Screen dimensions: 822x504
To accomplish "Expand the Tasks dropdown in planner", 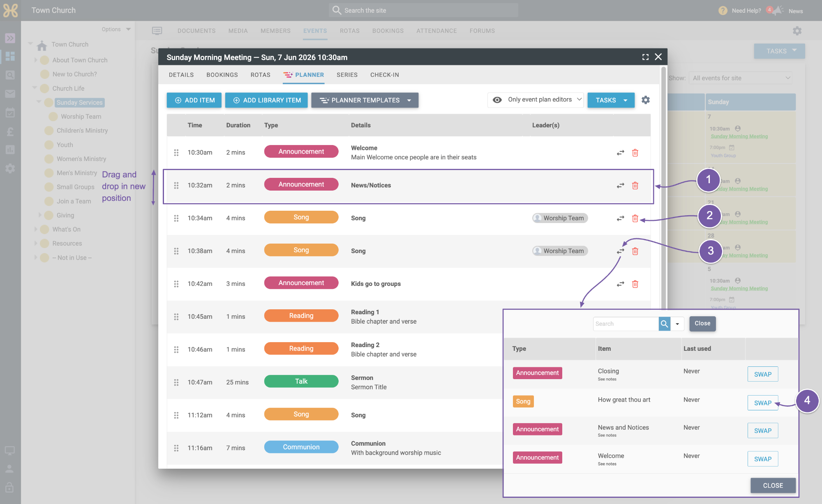I will [611, 100].
